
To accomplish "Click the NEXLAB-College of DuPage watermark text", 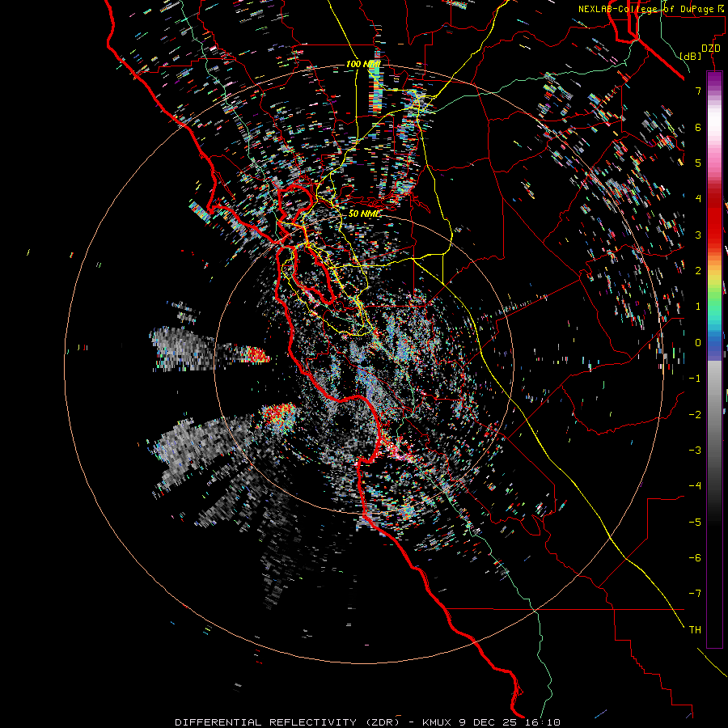I will coord(650,9).
